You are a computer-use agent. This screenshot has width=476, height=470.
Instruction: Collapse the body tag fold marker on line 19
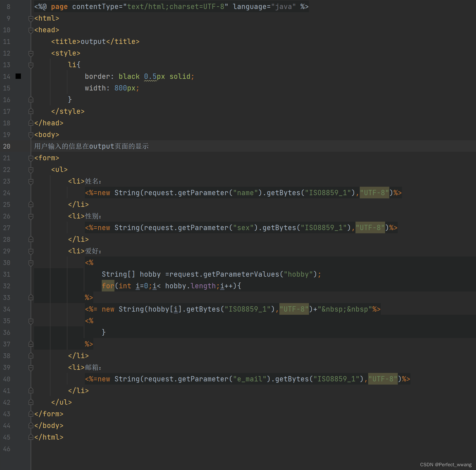(x=31, y=135)
